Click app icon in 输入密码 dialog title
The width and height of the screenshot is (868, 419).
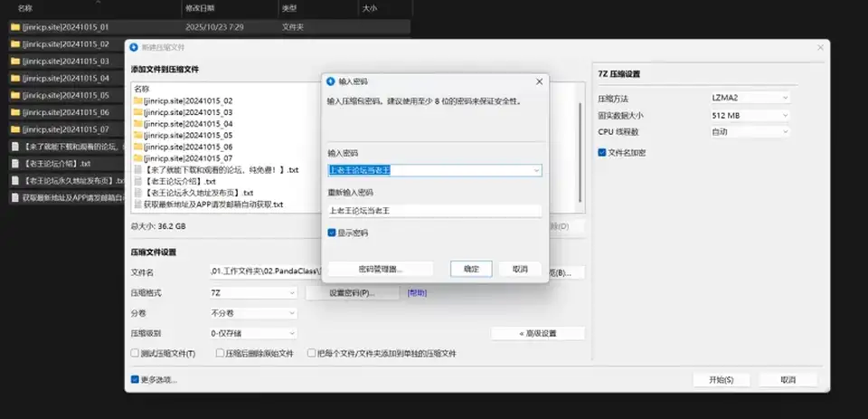click(331, 81)
